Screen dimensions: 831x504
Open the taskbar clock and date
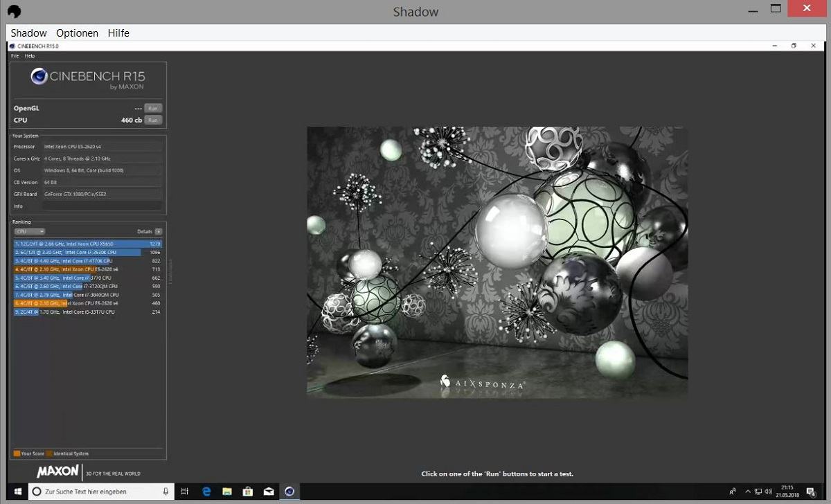tap(788, 492)
